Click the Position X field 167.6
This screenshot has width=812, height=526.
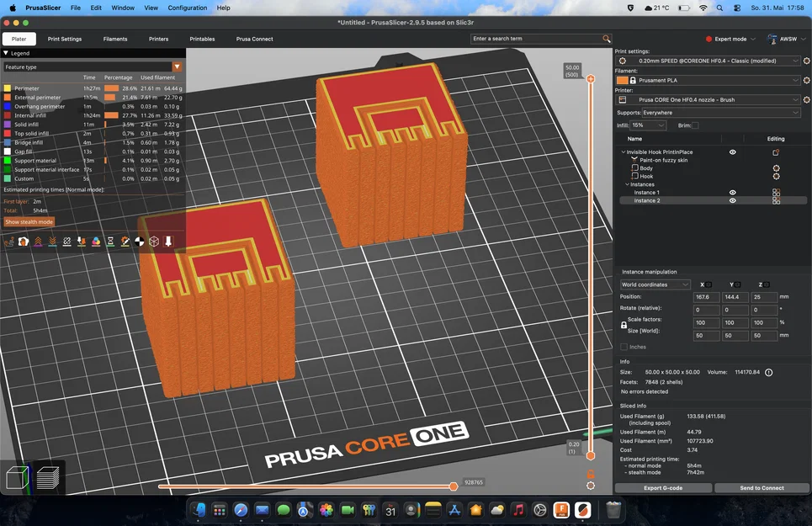(x=706, y=297)
